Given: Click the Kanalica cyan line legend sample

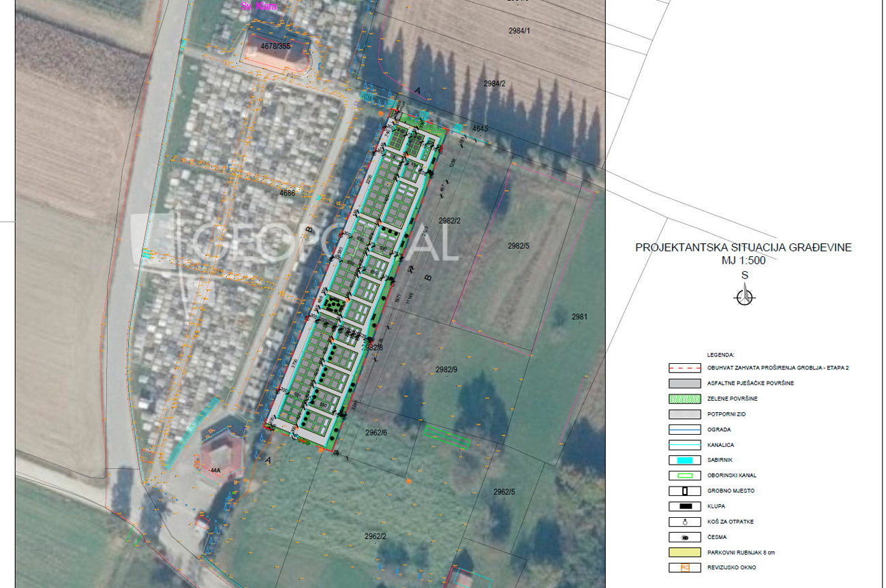Looking at the screenshot, I should (684, 444).
